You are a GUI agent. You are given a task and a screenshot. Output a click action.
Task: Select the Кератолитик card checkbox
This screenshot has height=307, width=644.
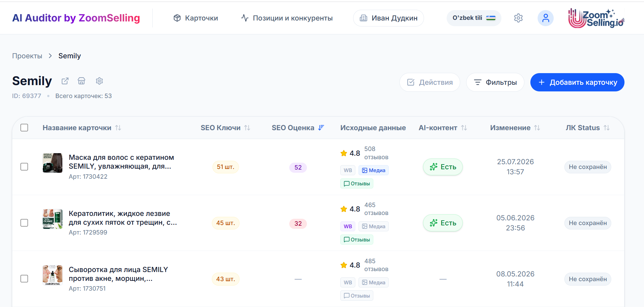point(24,223)
